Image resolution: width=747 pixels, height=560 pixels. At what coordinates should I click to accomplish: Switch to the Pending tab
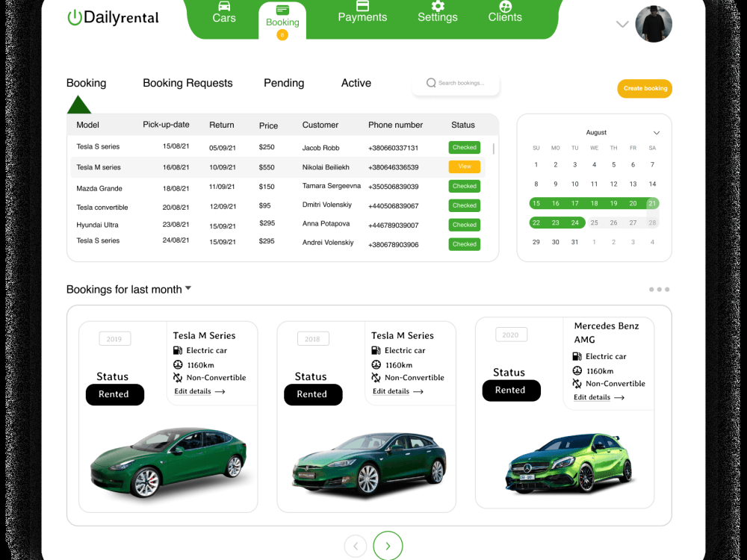(x=284, y=83)
